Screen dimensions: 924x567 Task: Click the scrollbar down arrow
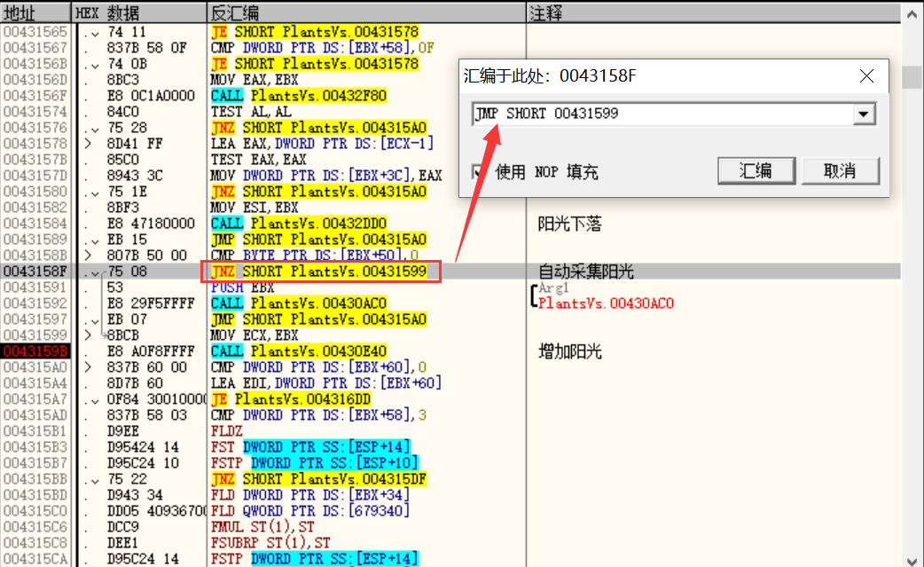point(912,560)
